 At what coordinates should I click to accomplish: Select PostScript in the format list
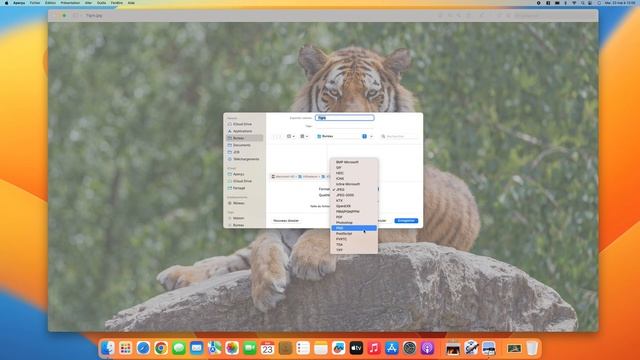354,233
